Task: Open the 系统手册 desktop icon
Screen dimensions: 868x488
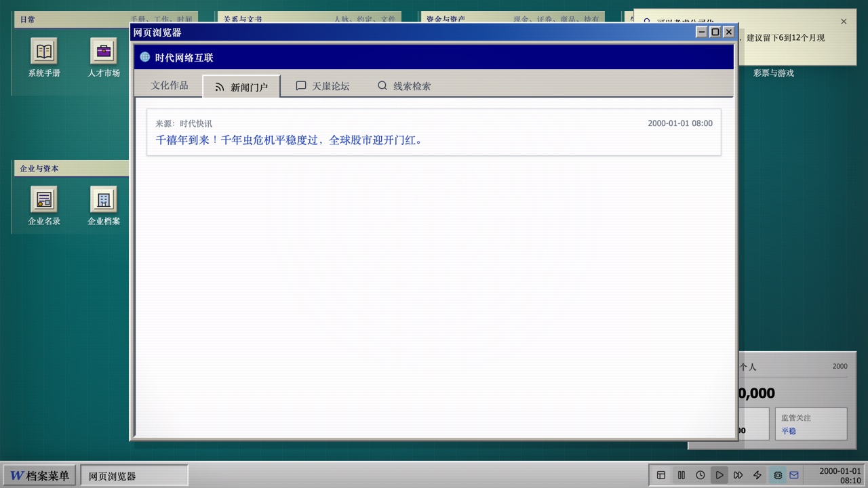Action: 44,58
